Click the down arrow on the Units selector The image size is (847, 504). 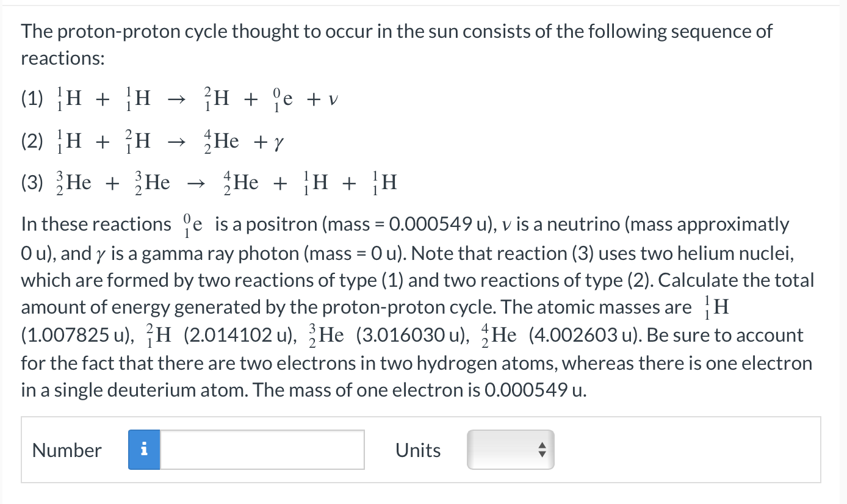tap(541, 455)
